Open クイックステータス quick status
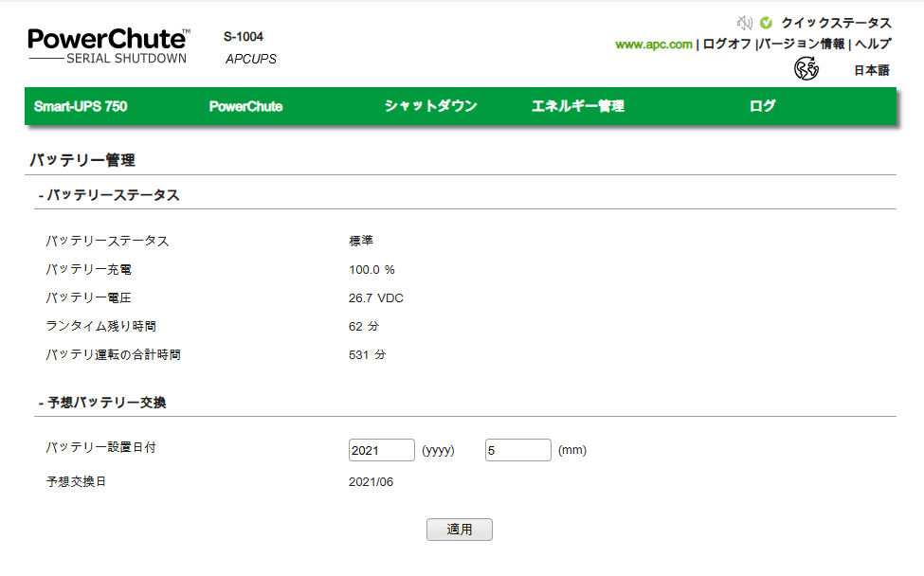The width and height of the screenshot is (924, 576). point(836,23)
